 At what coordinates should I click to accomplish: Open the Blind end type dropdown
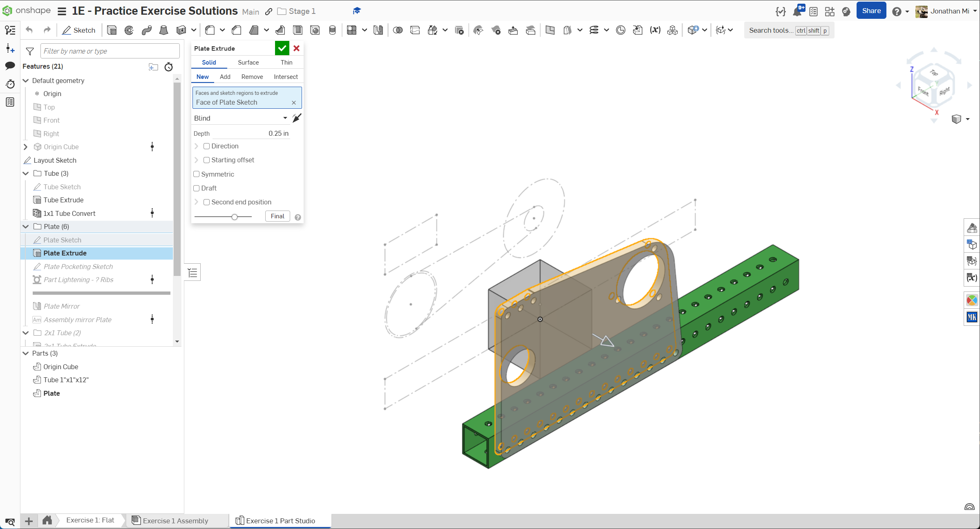pos(241,118)
